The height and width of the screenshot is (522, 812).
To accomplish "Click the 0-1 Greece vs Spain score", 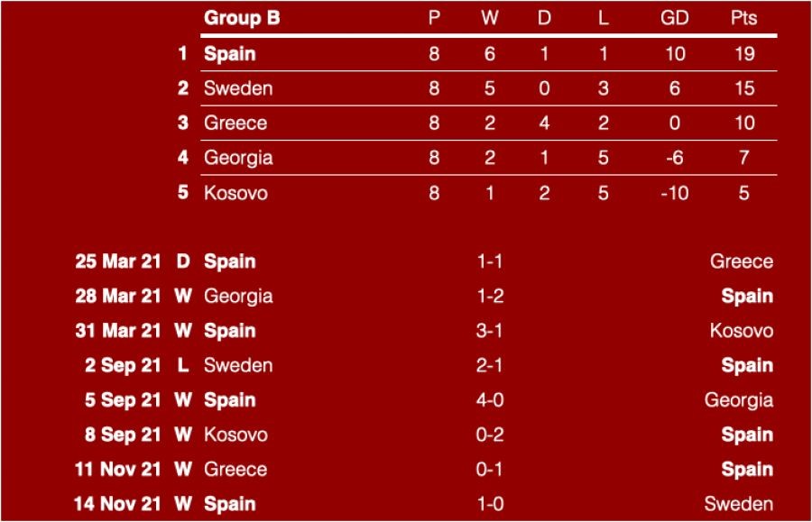I will pyautogui.click(x=489, y=470).
